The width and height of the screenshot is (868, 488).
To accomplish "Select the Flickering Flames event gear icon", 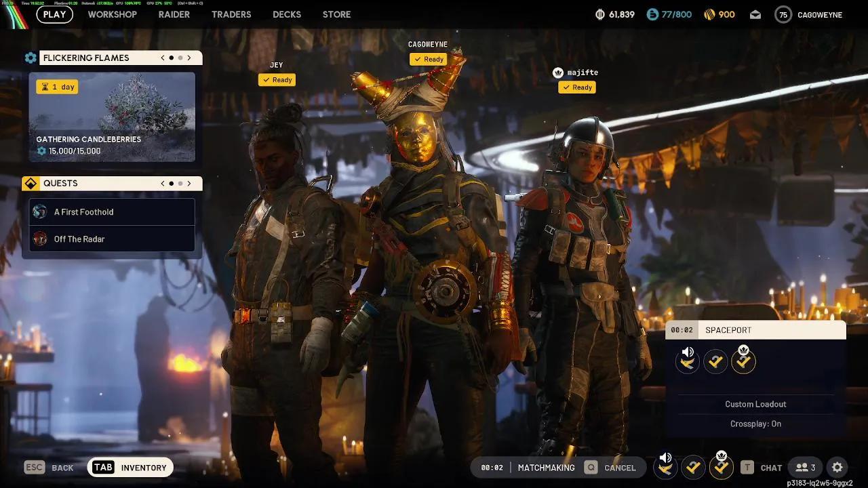I will [31, 58].
